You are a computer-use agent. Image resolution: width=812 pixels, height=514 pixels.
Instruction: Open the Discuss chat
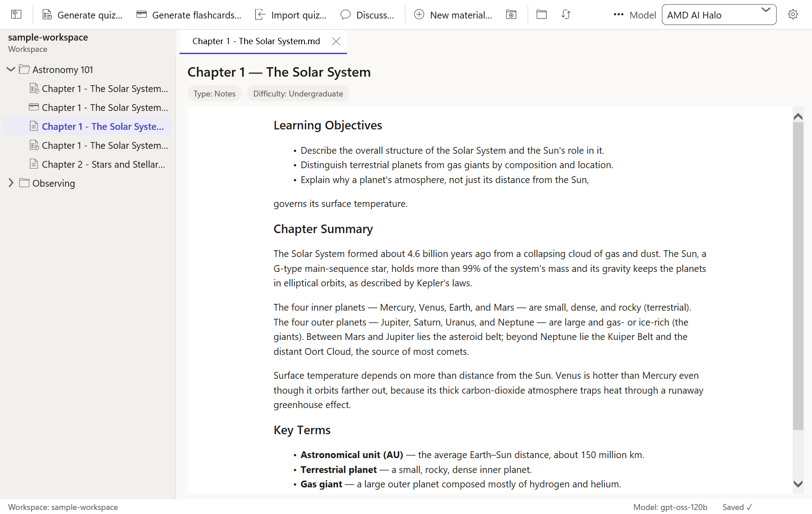(367, 15)
